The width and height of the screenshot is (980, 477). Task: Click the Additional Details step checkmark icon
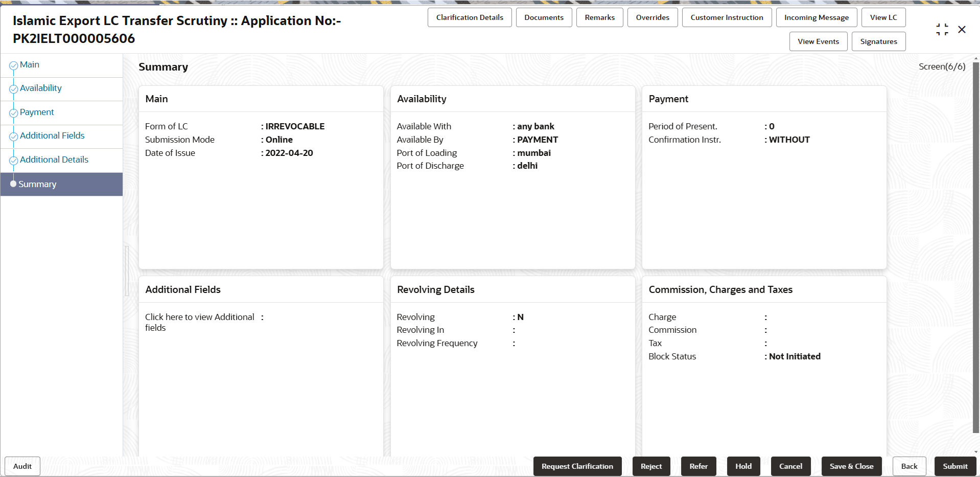[x=14, y=161]
